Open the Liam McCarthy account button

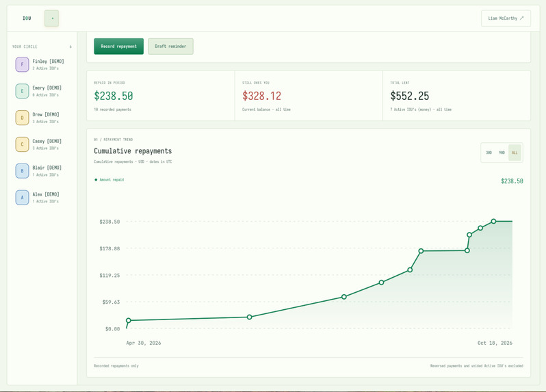[506, 18]
